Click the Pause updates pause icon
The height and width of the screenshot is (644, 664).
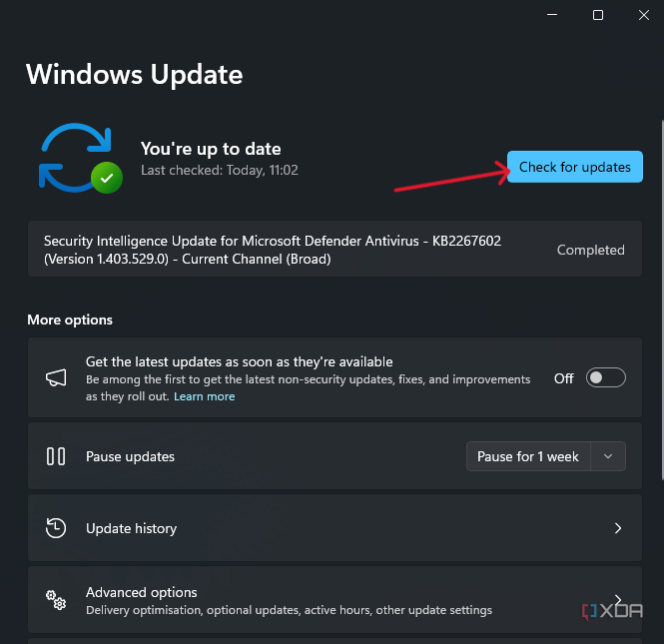tap(56, 456)
